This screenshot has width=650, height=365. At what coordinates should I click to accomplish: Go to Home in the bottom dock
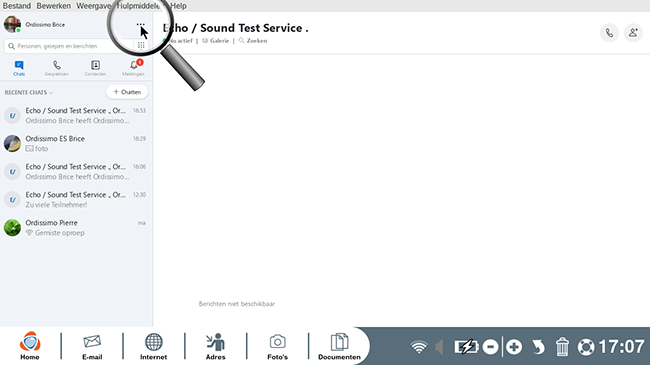[30, 346]
